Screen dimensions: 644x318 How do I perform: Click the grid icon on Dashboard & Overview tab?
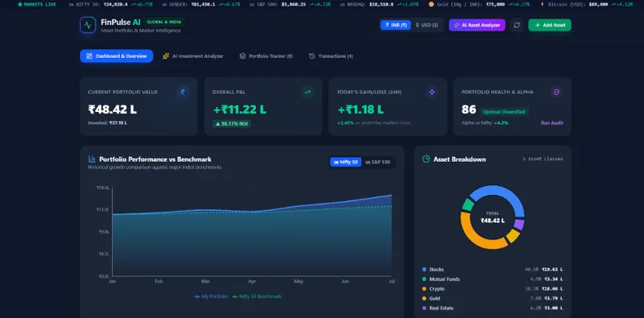(x=89, y=56)
